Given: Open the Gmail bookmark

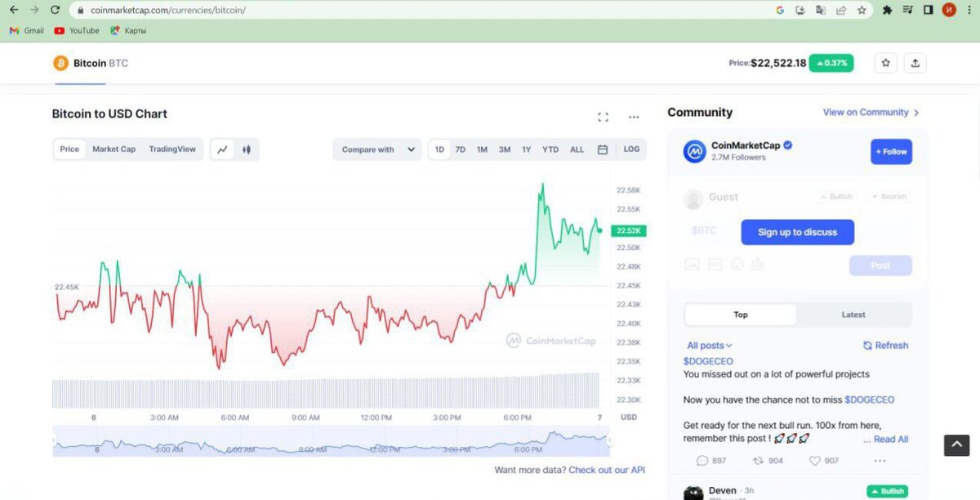Looking at the screenshot, I should pos(27,30).
